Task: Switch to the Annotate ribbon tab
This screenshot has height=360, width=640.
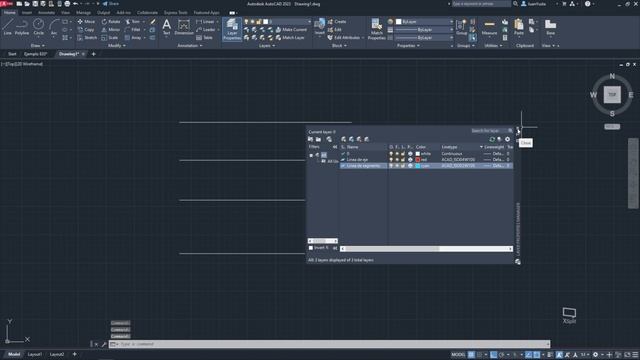Action: click(46, 13)
